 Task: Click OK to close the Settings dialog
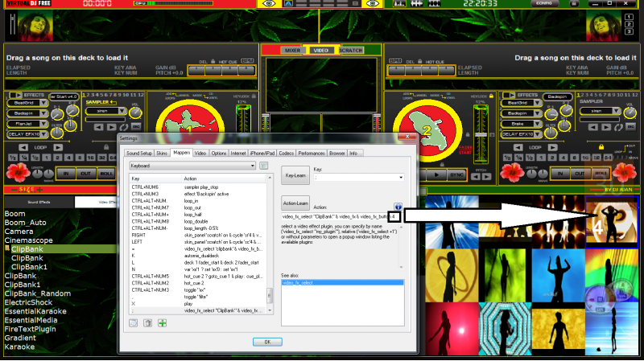(x=266, y=342)
